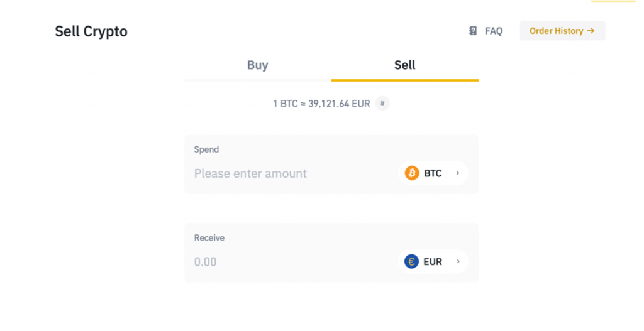Click the Spend label
The width and height of the screenshot is (644, 331).
[x=206, y=149]
